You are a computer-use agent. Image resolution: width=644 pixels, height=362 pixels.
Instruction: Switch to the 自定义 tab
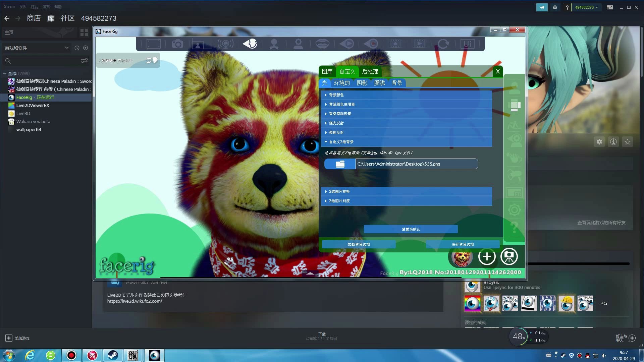coord(347,71)
